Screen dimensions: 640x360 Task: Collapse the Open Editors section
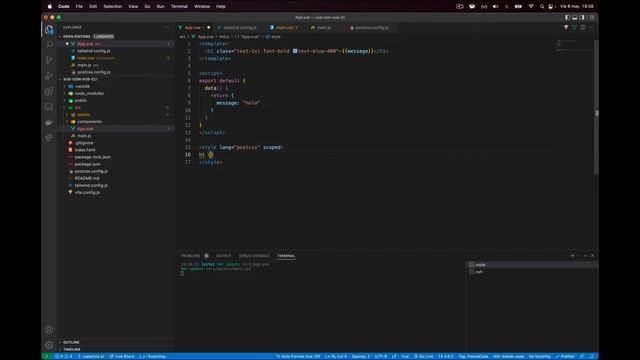coord(77,36)
